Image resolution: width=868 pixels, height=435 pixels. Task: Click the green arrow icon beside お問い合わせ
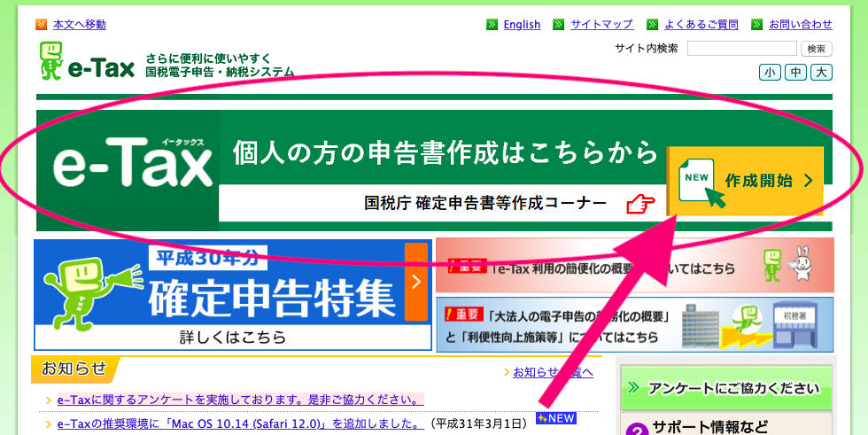(x=756, y=24)
